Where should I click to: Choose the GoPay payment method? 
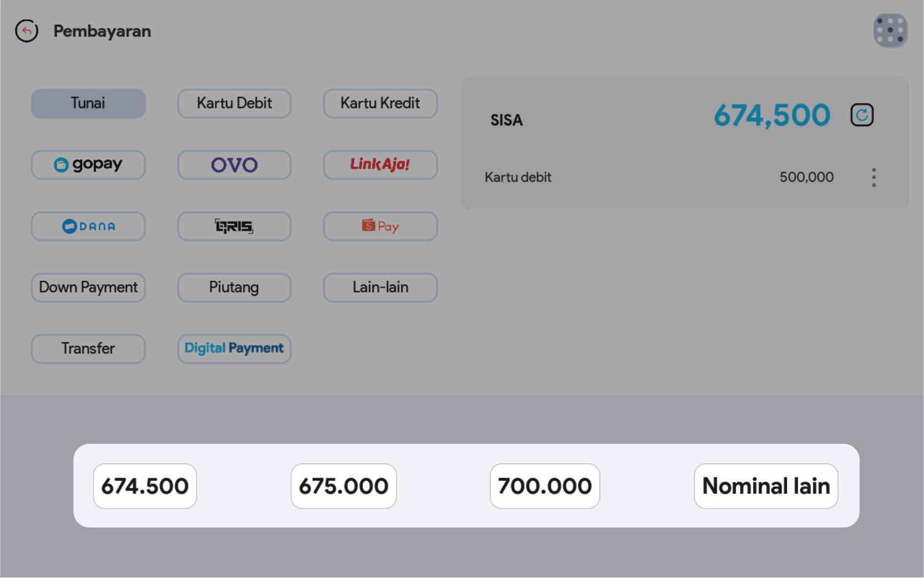coord(88,165)
